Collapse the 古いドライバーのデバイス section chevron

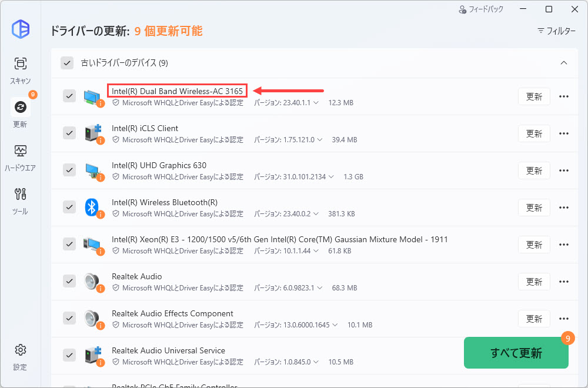point(564,63)
